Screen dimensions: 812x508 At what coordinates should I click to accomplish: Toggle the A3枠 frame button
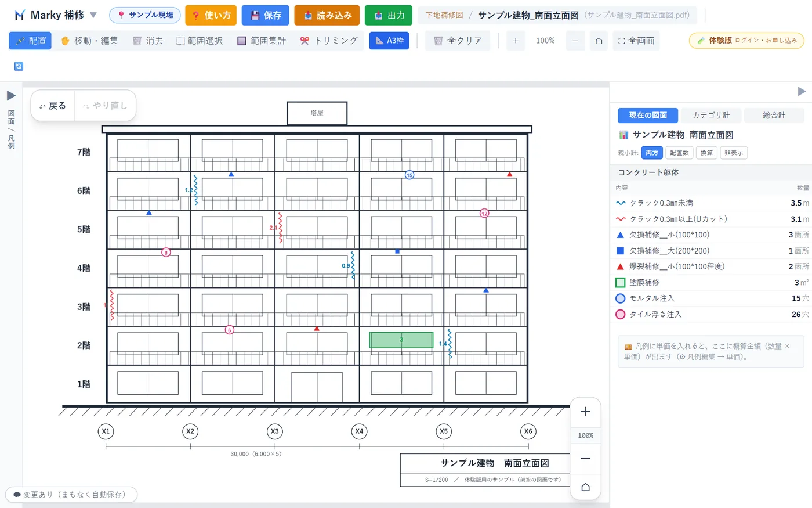(x=389, y=41)
